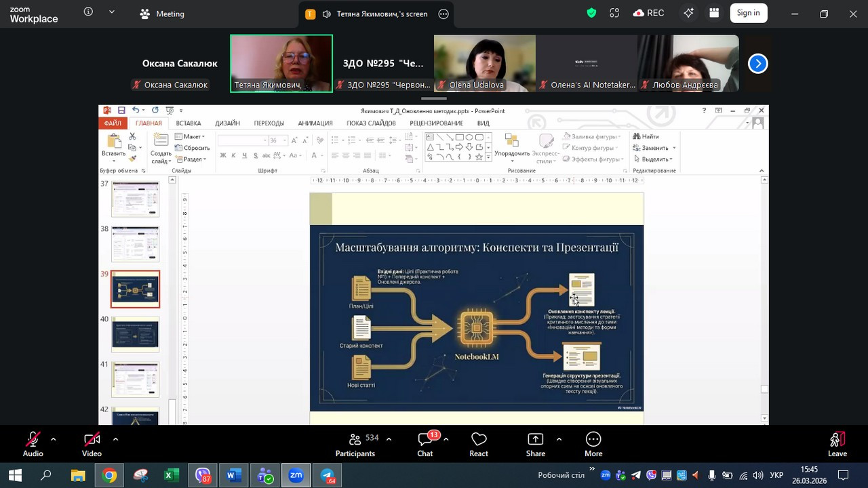Open the Participants panel
The image size is (868, 488).
355,444
